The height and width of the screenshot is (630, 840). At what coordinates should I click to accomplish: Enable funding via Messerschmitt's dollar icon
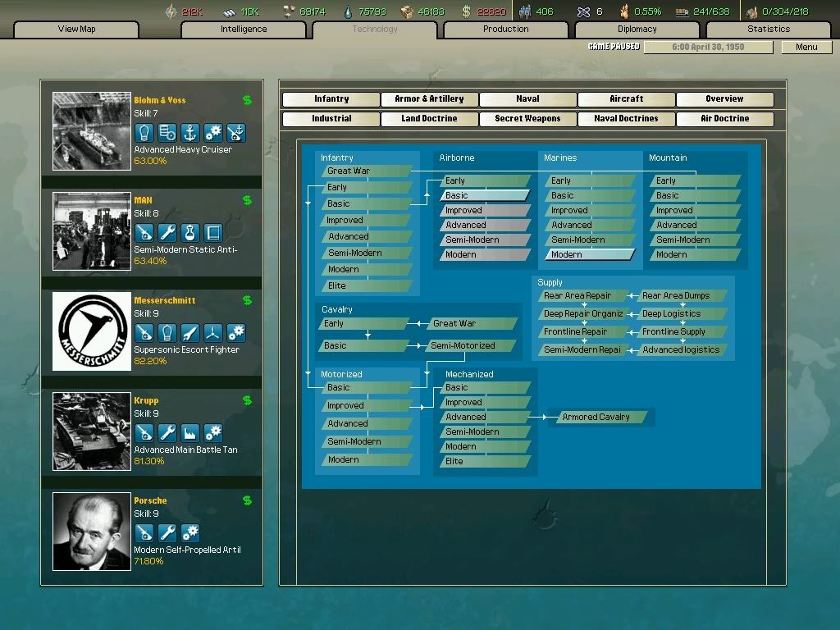(x=246, y=300)
